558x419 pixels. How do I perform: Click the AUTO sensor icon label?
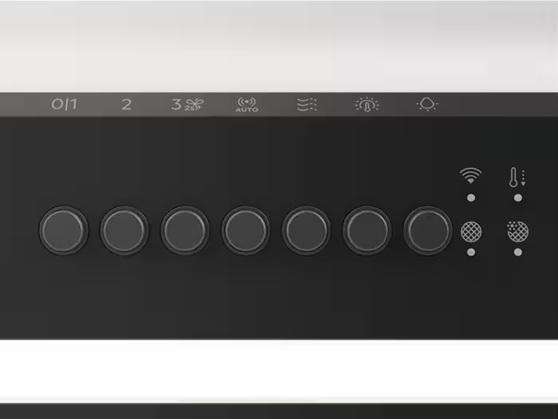click(x=247, y=105)
